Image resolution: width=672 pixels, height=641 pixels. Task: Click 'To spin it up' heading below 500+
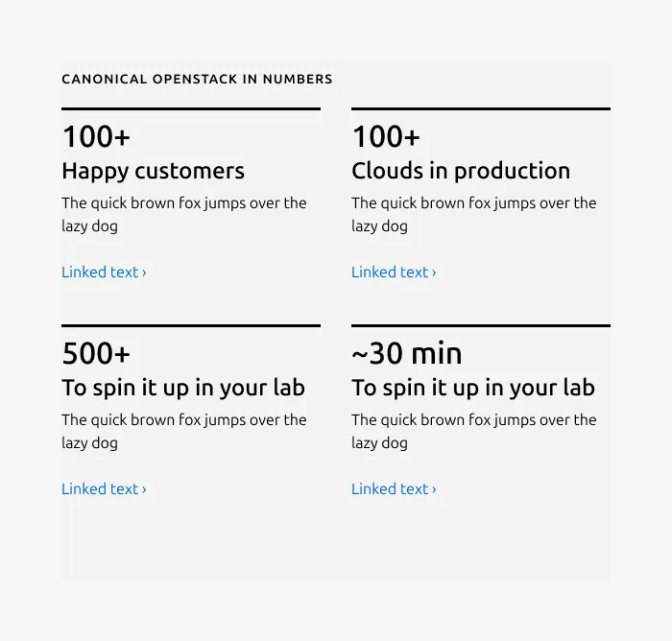[x=183, y=389]
